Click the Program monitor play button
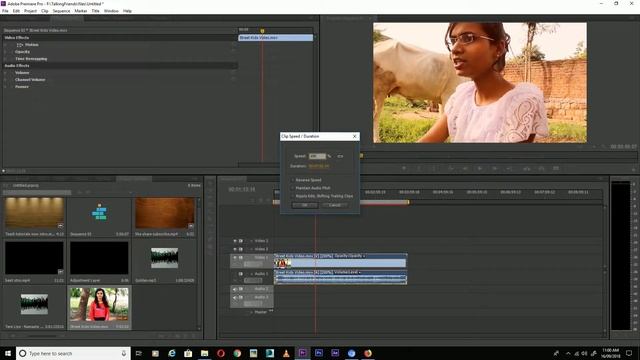The image size is (640, 360). [x=480, y=168]
